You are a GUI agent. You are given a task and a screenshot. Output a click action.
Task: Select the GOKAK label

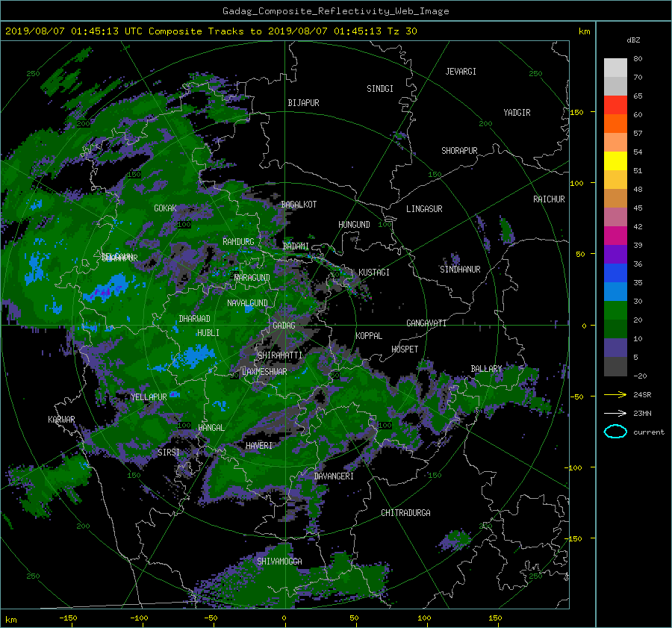click(166, 208)
